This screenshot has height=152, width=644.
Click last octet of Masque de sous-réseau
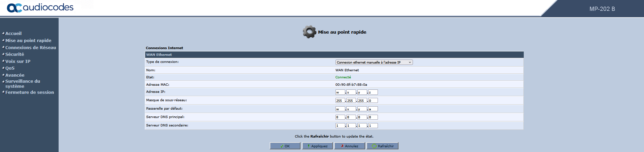[373, 101]
